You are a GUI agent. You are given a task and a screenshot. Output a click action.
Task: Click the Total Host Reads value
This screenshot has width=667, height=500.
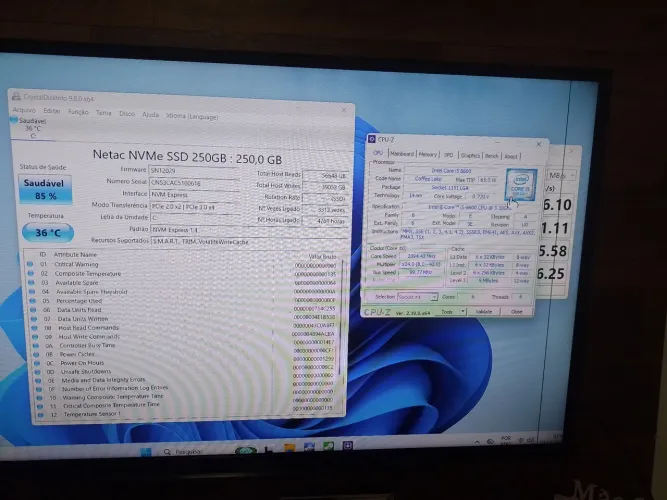coord(325,176)
